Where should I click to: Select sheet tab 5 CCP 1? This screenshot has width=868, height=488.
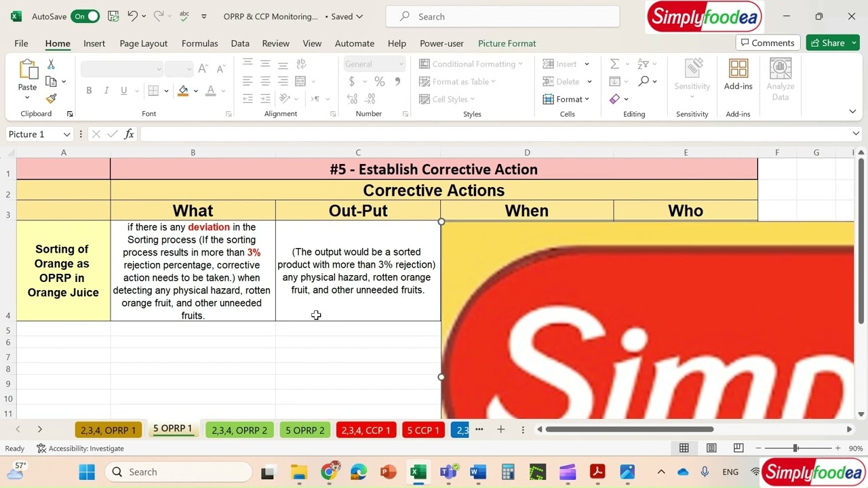pyautogui.click(x=423, y=430)
